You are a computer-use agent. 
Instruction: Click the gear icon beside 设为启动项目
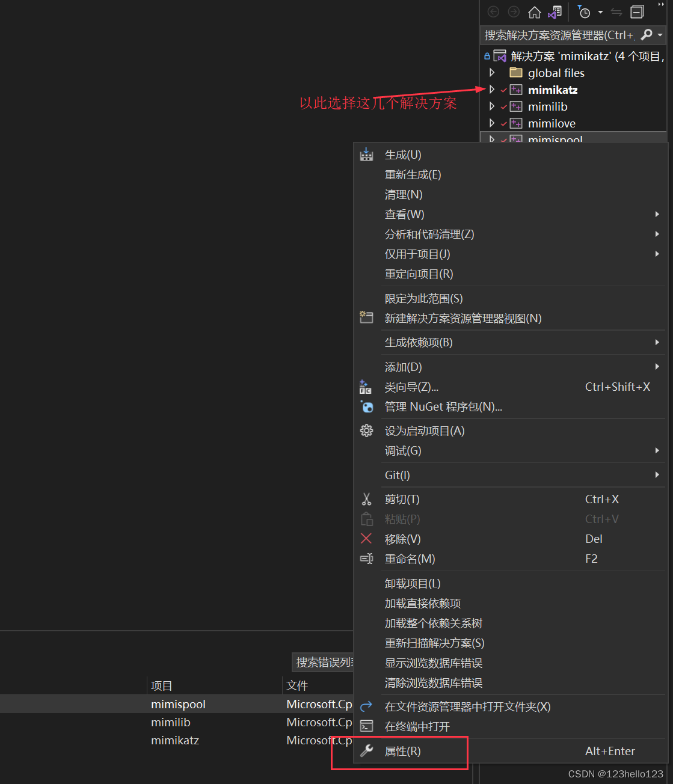366,430
